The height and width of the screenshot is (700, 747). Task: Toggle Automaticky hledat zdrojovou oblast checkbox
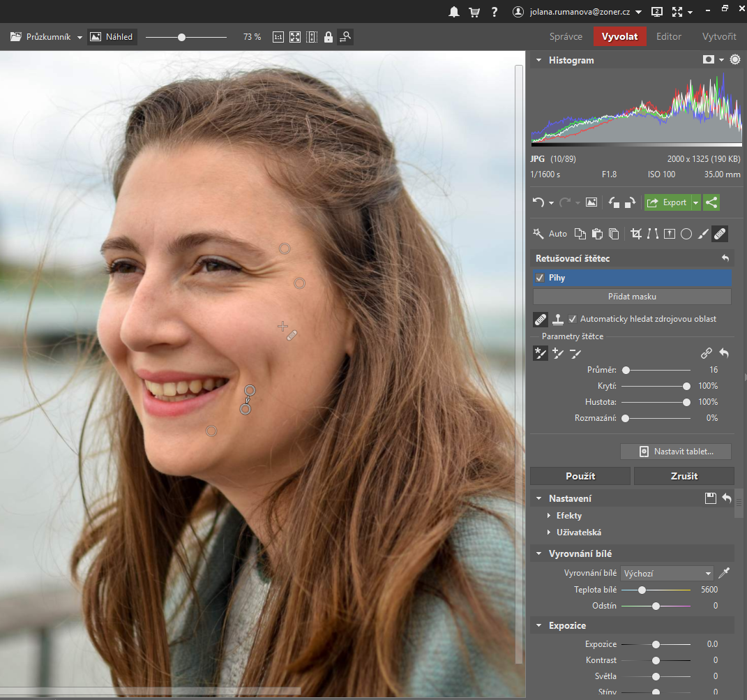(x=573, y=319)
